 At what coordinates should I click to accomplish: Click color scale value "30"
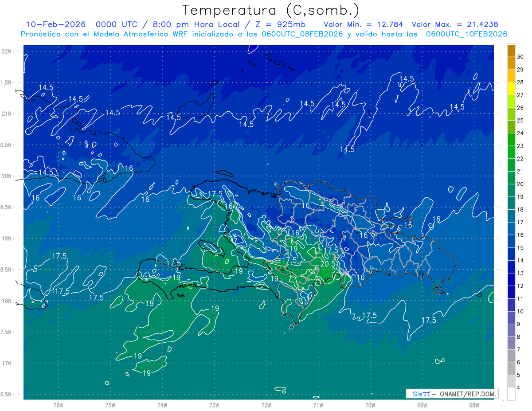520,57
